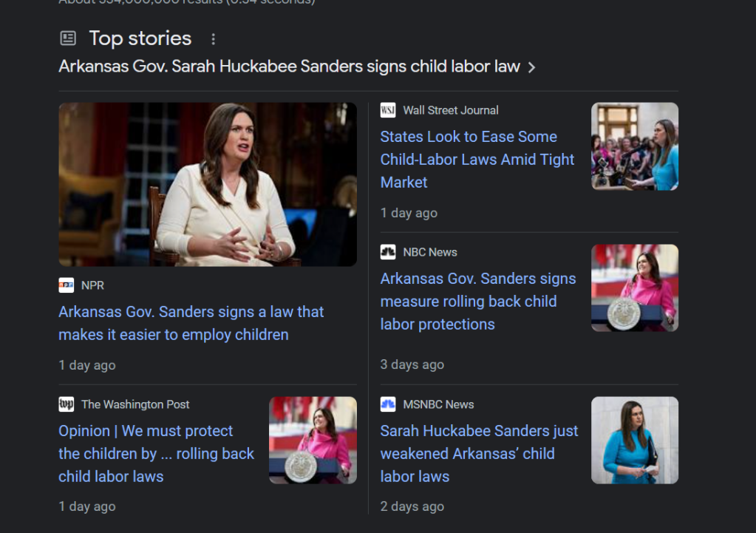
Task: Click the large NPR story image
Action: (208, 184)
